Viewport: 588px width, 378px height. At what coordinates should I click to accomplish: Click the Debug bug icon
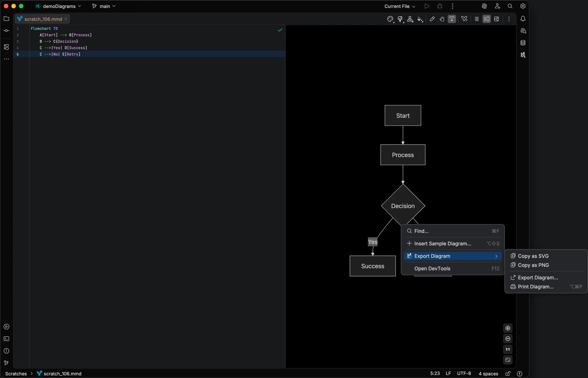[440, 6]
